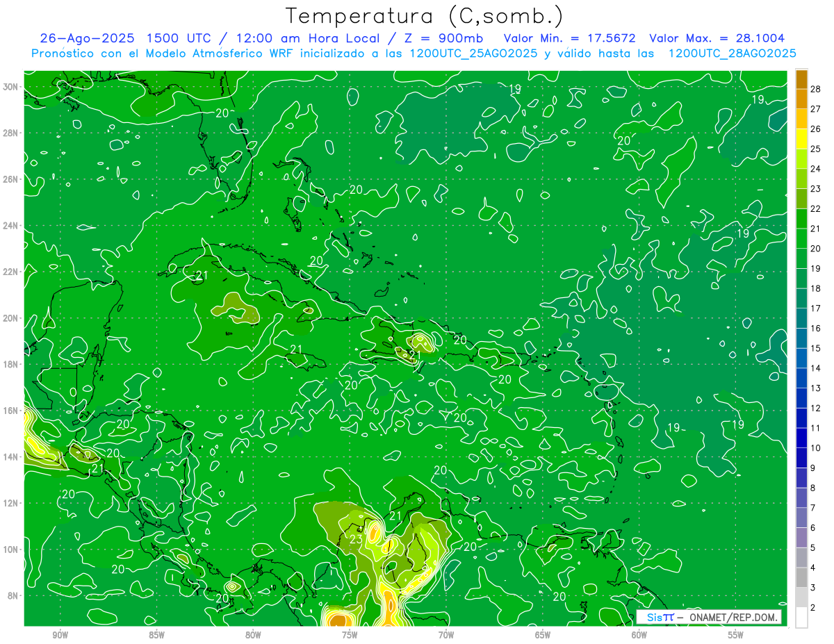Click the chart title "Temperatura (C,somb.)"
The width and height of the screenshot is (834, 644).
[x=425, y=16]
